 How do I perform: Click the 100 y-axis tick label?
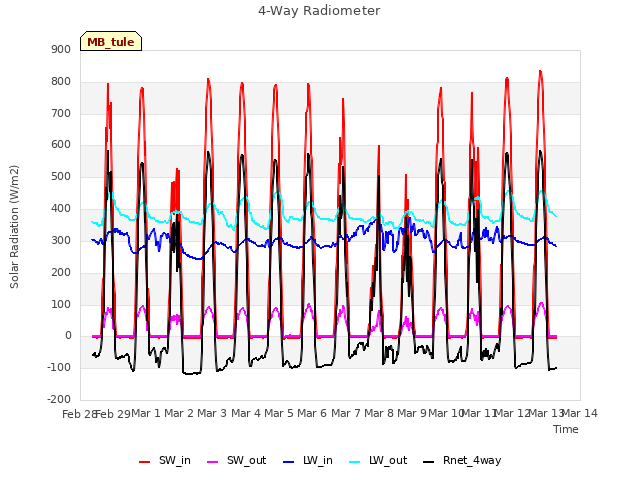click(61, 304)
